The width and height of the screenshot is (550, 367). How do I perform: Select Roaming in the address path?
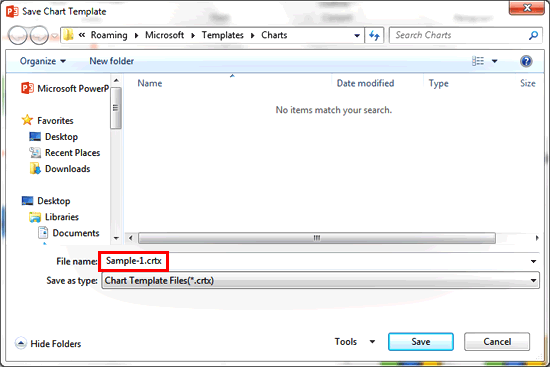[x=109, y=35]
